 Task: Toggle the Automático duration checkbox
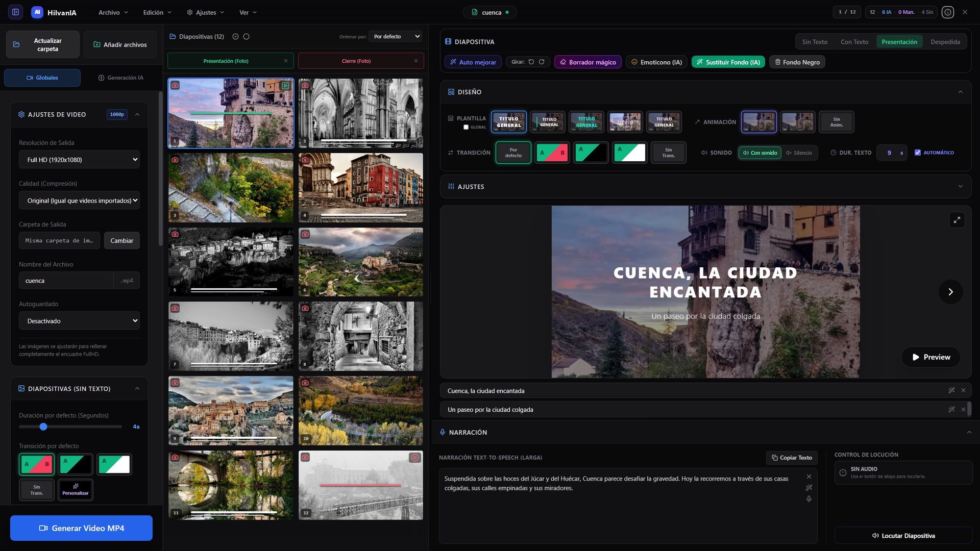pos(918,153)
